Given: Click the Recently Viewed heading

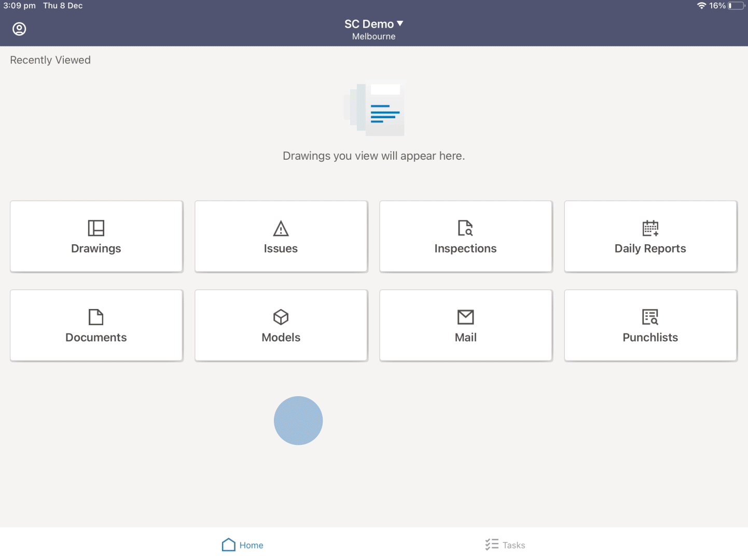Looking at the screenshot, I should pyautogui.click(x=50, y=60).
